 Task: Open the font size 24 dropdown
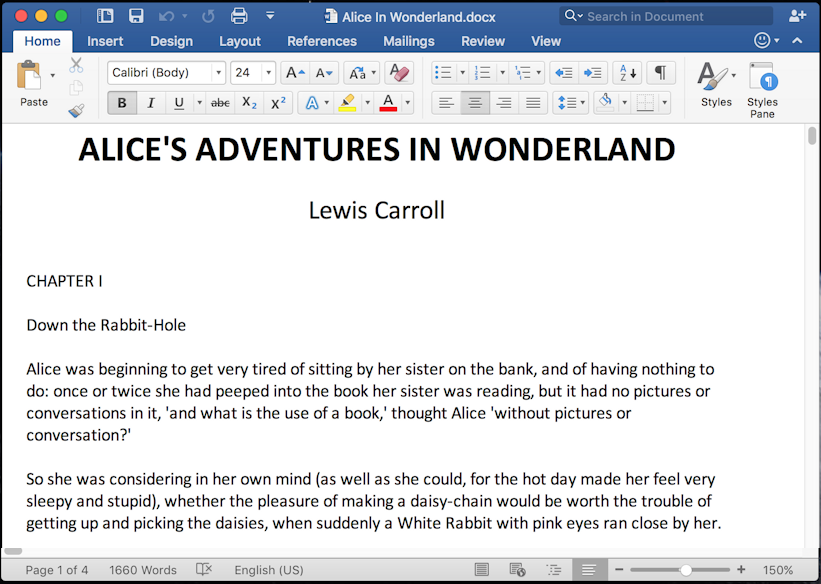point(269,73)
